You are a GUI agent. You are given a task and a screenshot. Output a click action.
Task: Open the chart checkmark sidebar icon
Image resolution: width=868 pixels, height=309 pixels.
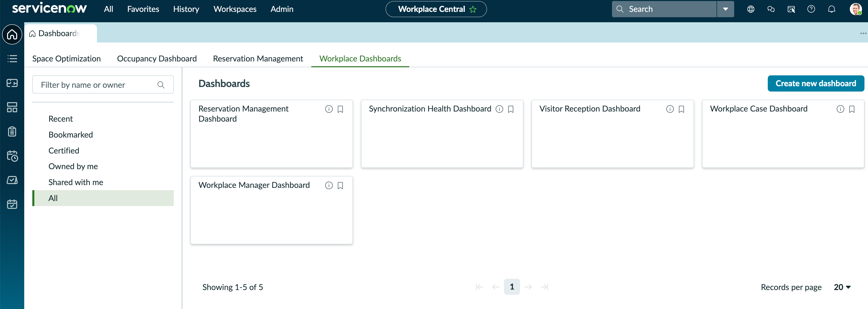pyautogui.click(x=12, y=180)
